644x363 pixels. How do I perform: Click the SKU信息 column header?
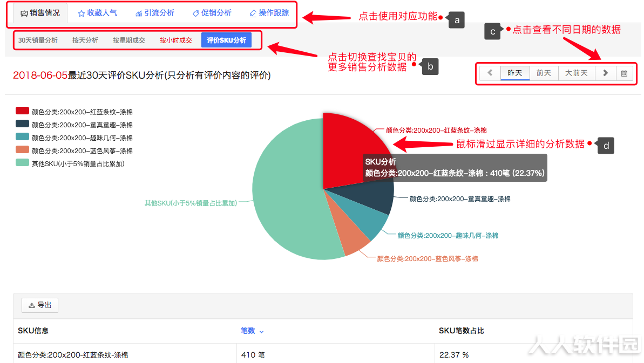click(x=33, y=331)
